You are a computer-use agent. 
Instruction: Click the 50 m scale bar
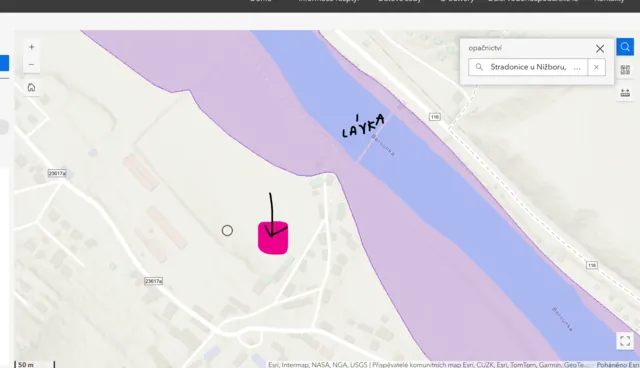pos(34,364)
